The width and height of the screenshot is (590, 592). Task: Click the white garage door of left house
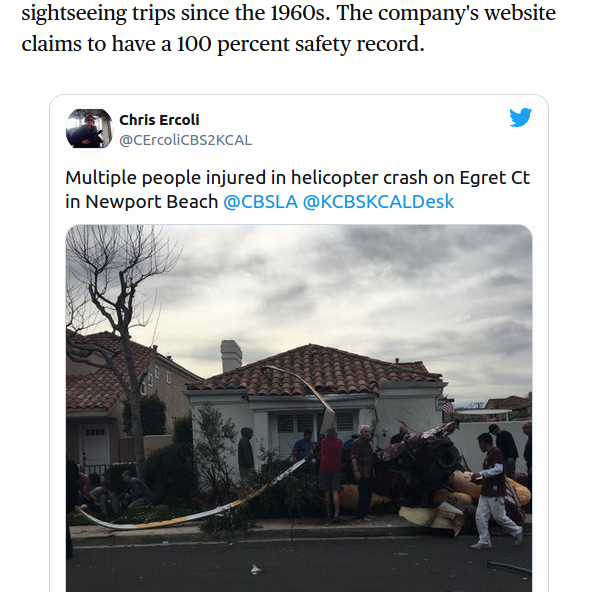(x=95, y=446)
